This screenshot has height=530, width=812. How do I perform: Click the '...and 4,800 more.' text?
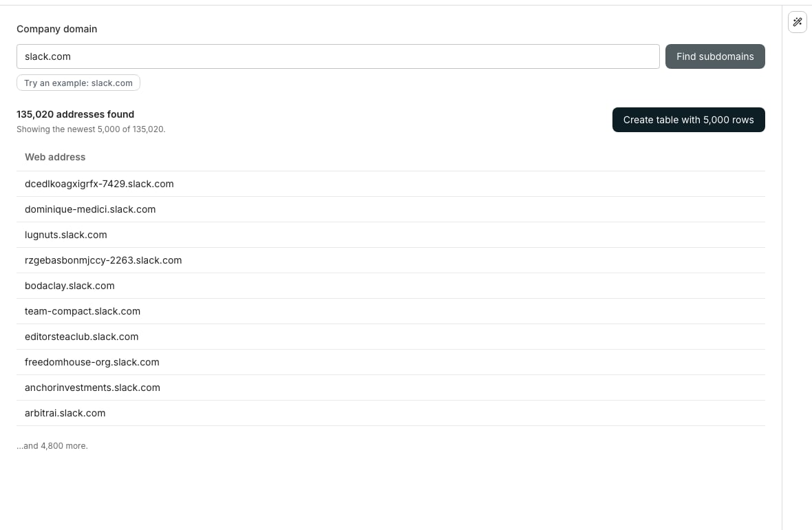tap(52, 445)
